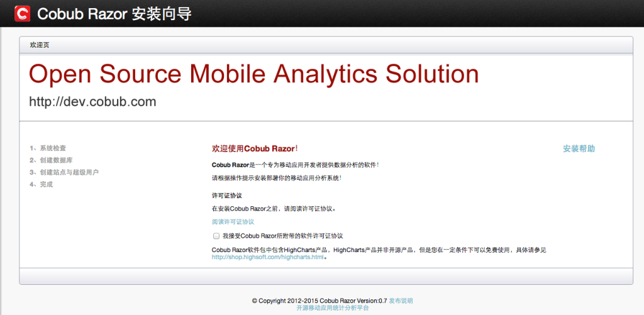The width and height of the screenshot is (644, 315).
Task: Open the 开源移动应用统计分析平台 footer link
Action: coord(333,307)
